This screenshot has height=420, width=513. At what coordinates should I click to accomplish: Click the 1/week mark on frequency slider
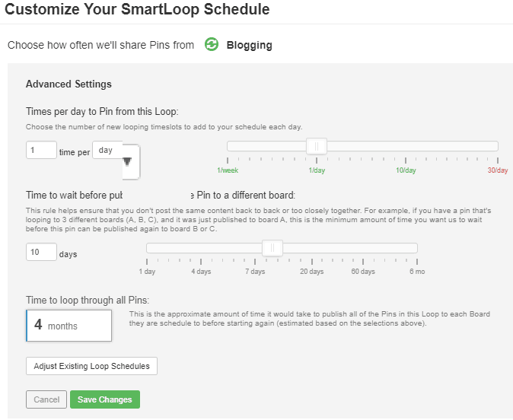(228, 170)
